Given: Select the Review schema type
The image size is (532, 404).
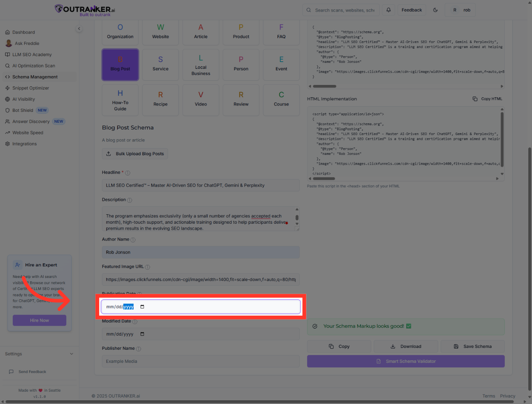Looking at the screenshot, I should [241, 100].
